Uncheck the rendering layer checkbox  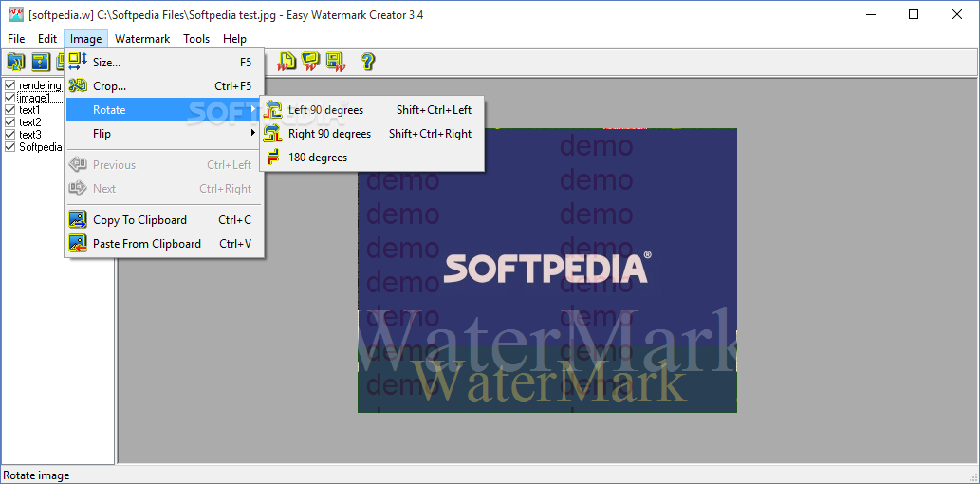pos(10,85)
